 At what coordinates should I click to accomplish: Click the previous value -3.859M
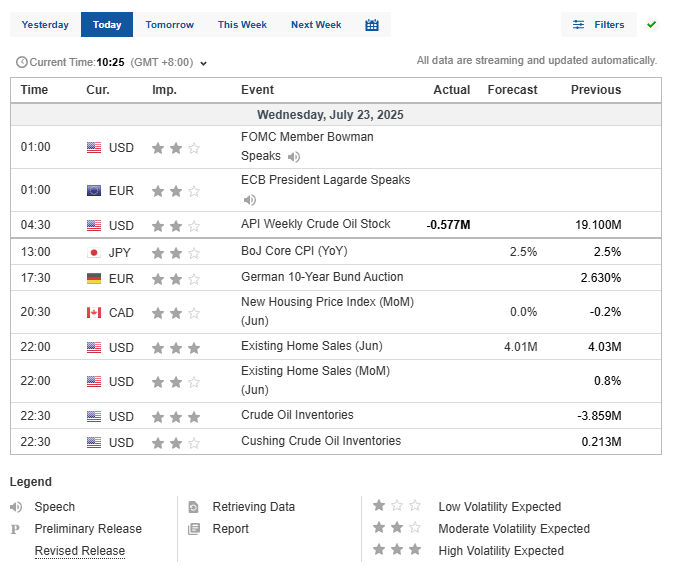click(600, 416)
